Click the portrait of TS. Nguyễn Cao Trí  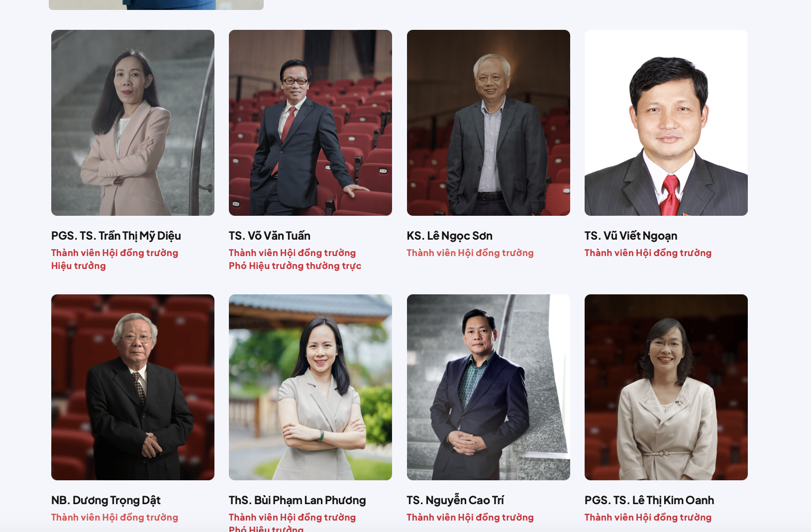pos(489,387)
